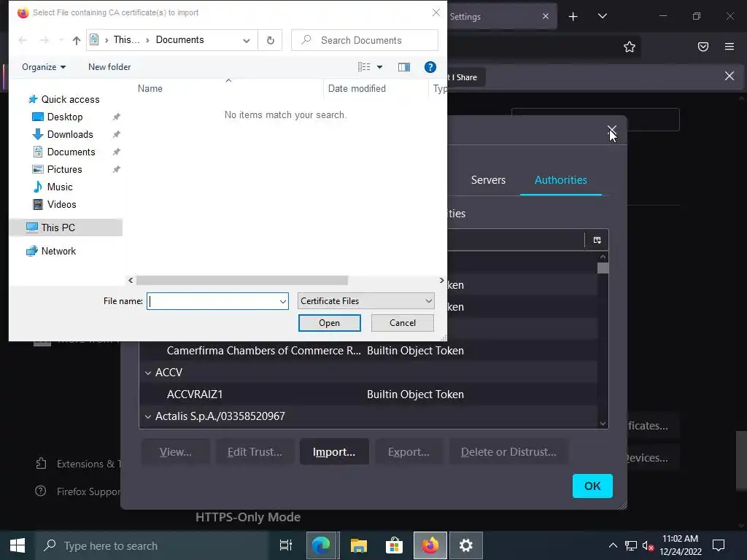The height and width of the screenshot is (560, 747).
Task: Click Delete or Distrust... button
Action: coord(508,452)
